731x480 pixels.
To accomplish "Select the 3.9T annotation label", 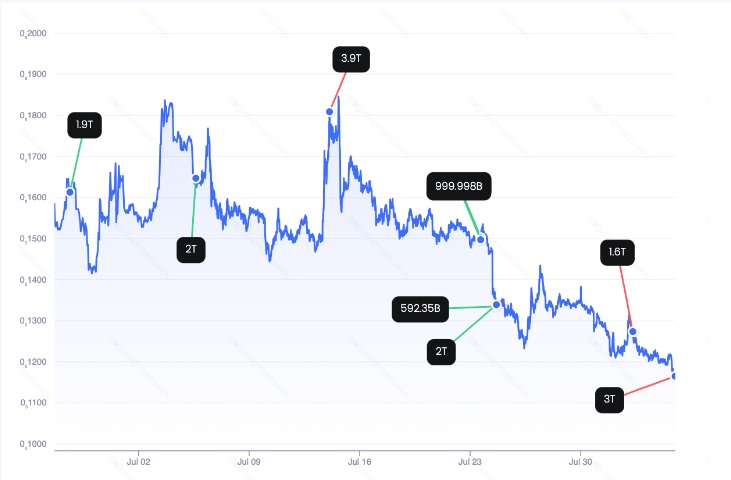I will (351, 59).
